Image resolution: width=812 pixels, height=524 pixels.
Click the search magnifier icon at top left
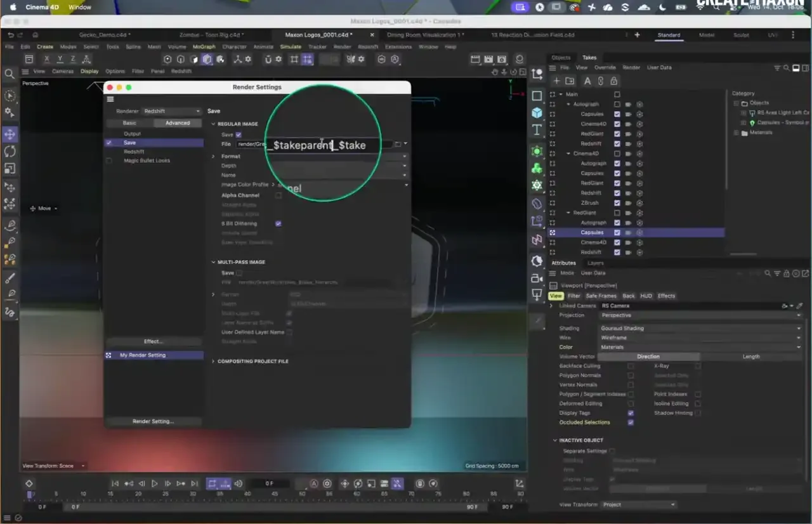(x=10, y=74)
